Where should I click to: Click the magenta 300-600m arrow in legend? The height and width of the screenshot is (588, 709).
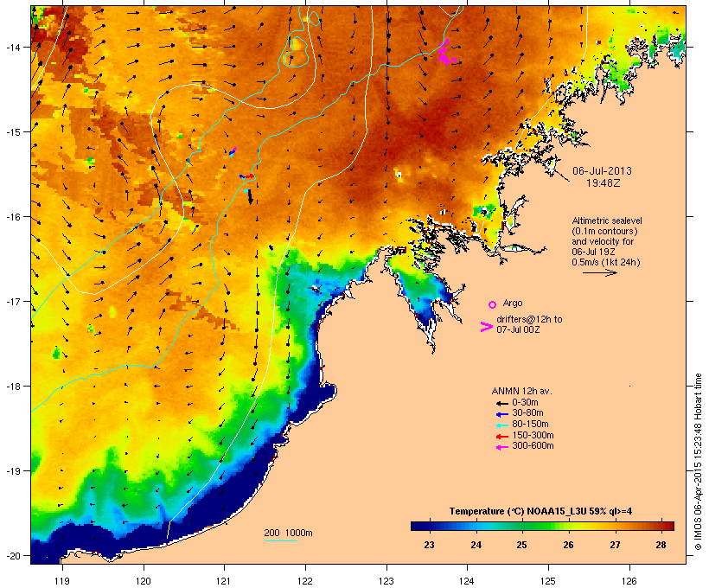pyautogui.click(x=501, y=447)
